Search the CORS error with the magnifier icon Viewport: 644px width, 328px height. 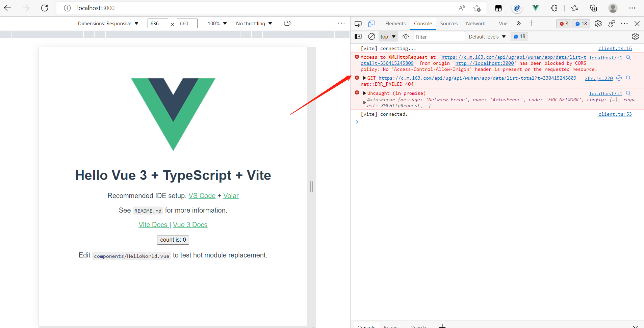[x=628, y=57]
